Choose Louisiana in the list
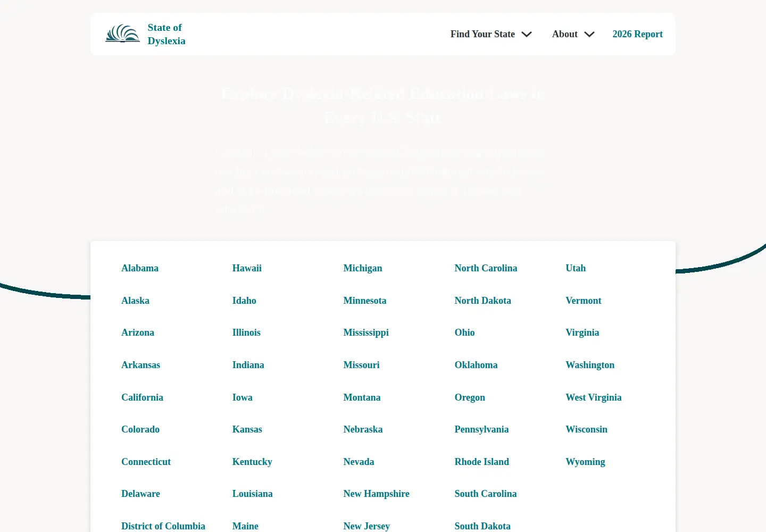The width and height of the screenshot is (766, 532). 253,494
